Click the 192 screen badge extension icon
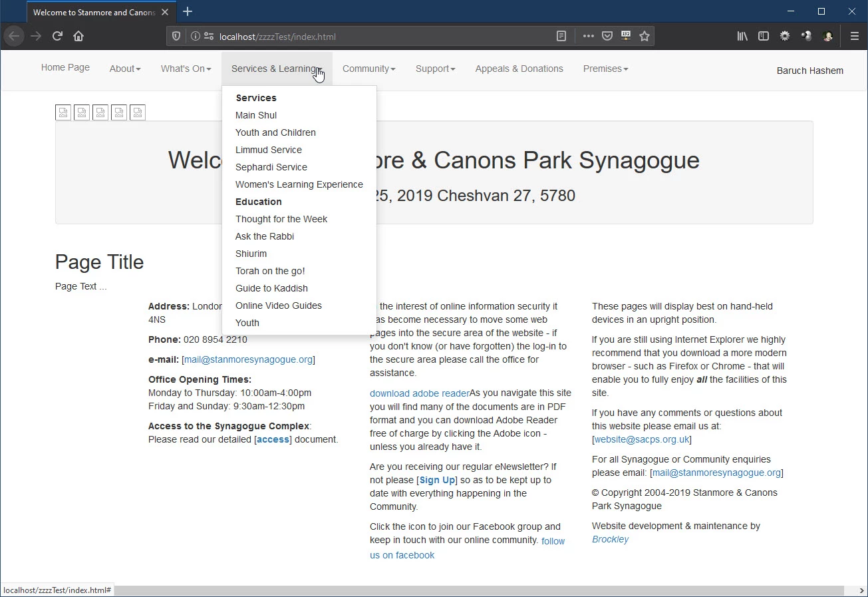 (626, 36)
